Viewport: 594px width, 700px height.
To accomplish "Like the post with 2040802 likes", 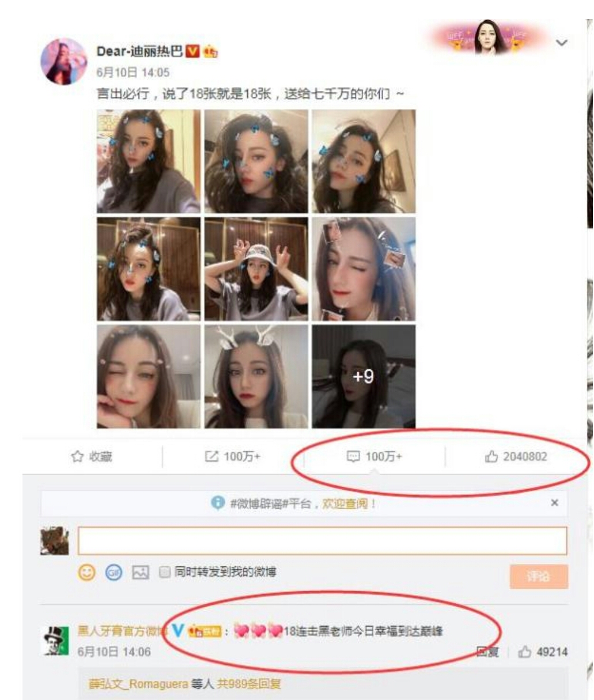I will pos(516,457).
